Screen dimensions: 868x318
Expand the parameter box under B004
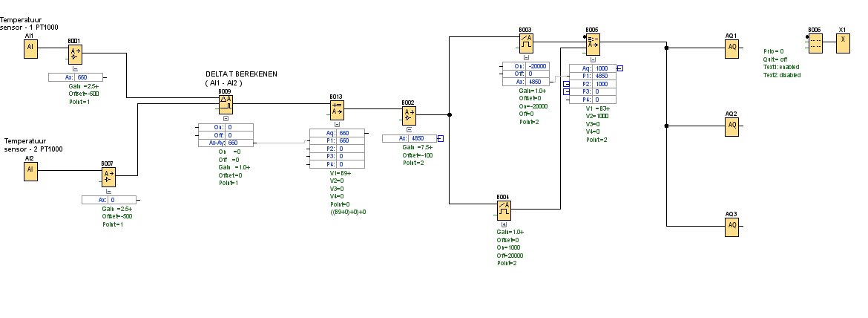(x=504, y=224)
